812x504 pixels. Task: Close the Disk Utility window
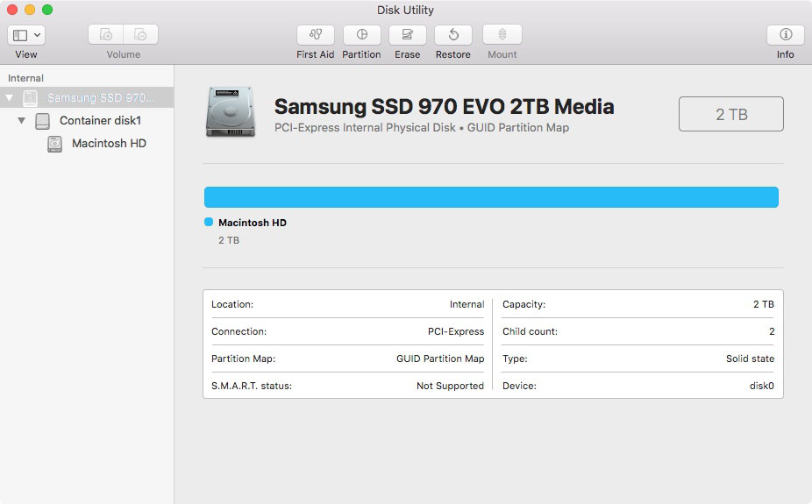pos(12,10)
